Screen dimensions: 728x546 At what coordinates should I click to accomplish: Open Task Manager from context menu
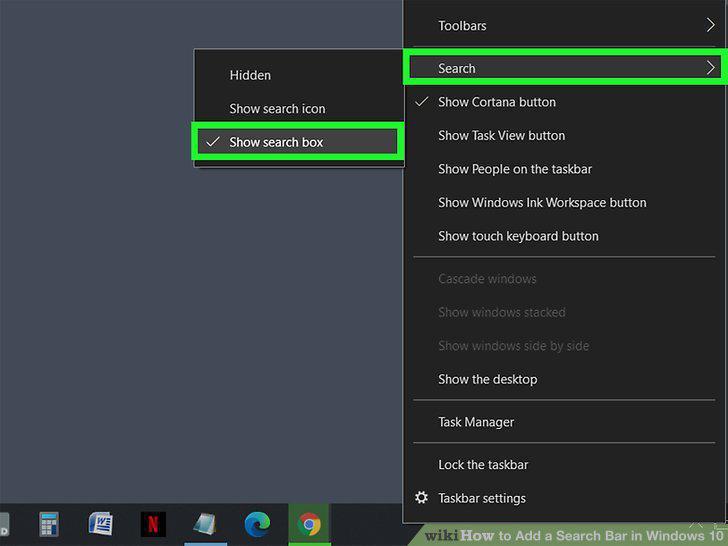(x=564, y=422)
